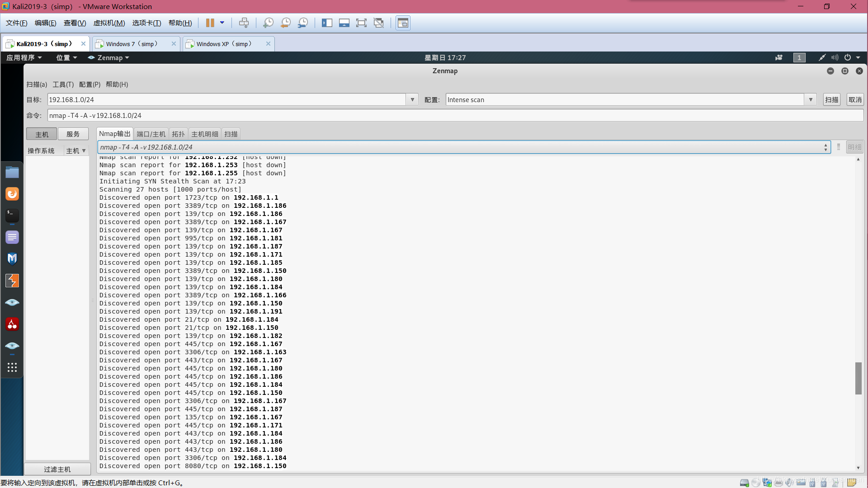Enter VMware full screen mode
This screenshot has height=488, width=868.
361,23
